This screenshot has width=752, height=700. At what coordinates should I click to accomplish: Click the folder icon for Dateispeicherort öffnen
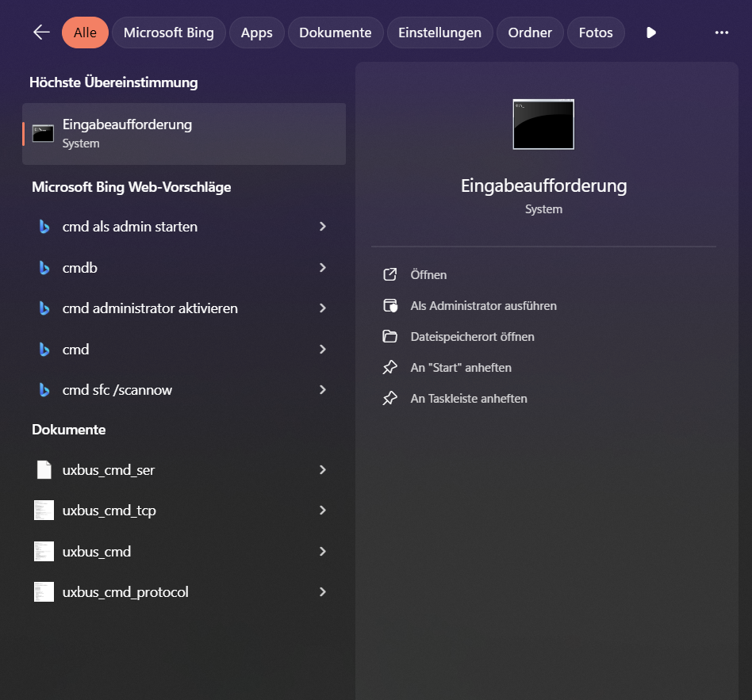click(390, 337)
